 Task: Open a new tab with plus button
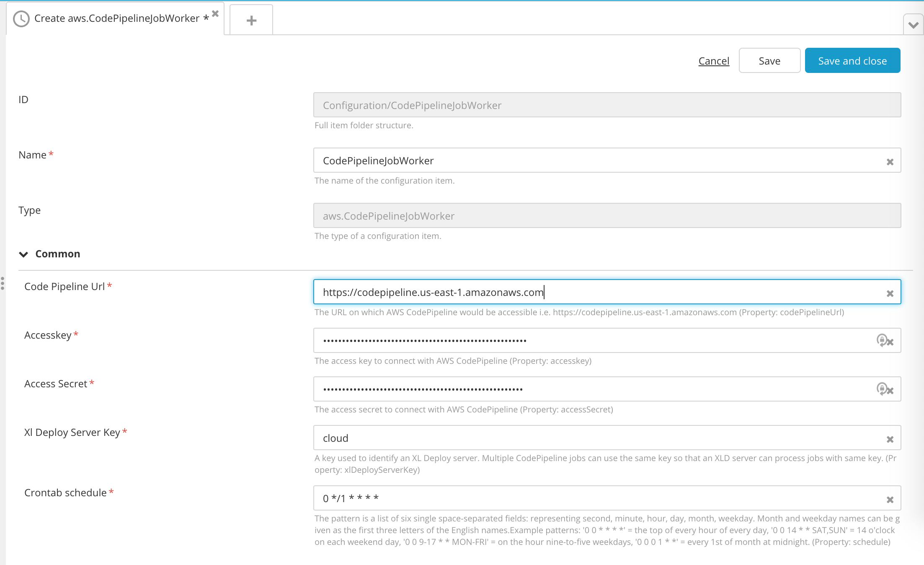coord(251,20)
